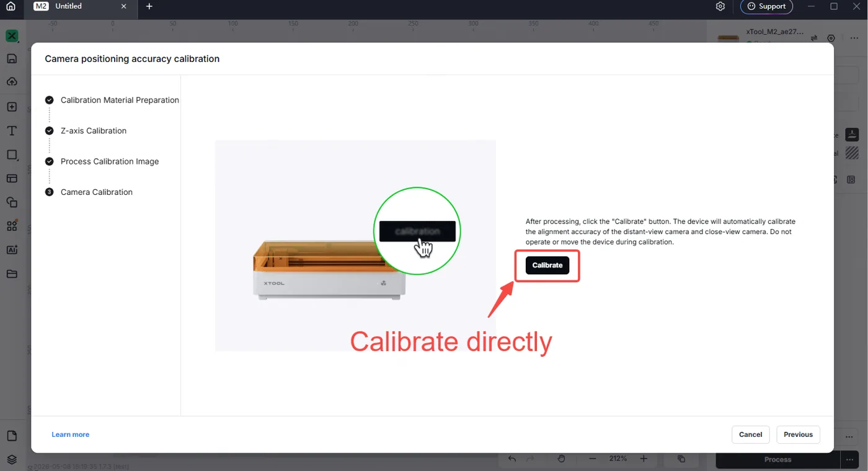Click the Undo arrow in bottom toolbar

pyautogui.click(x=512, y=459)
